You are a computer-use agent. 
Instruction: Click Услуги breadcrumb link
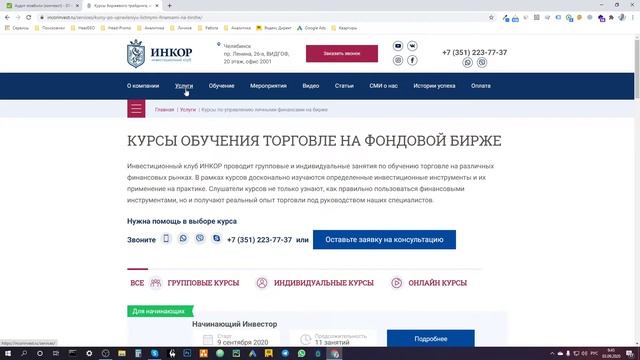click(x=188, y=109)
